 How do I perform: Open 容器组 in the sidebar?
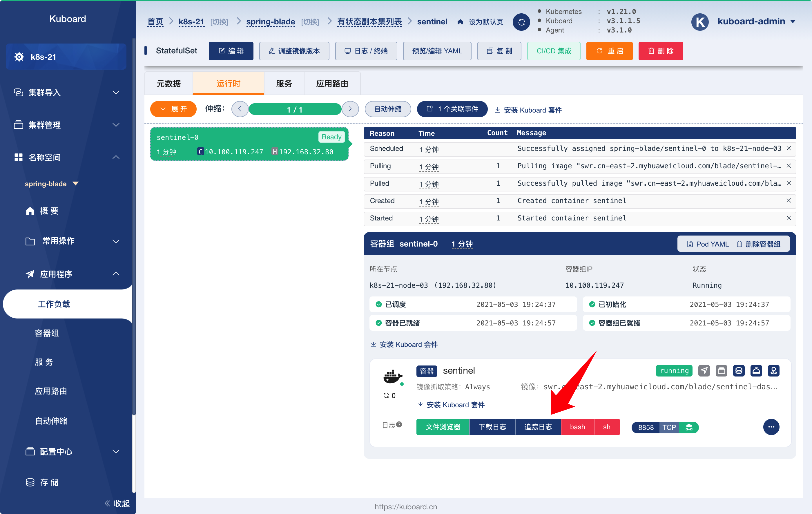tap(47, 333)
